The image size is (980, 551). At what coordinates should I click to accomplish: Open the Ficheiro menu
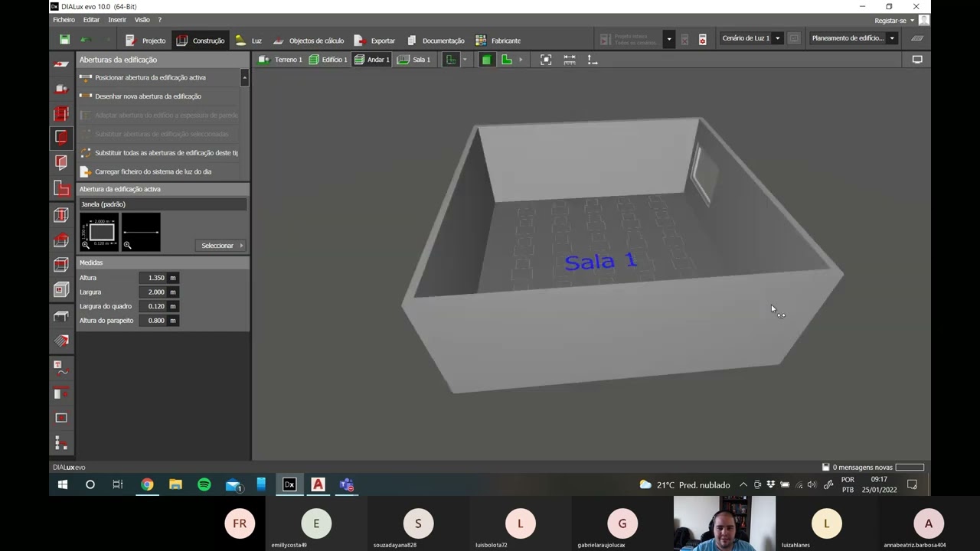pos(64,20)
